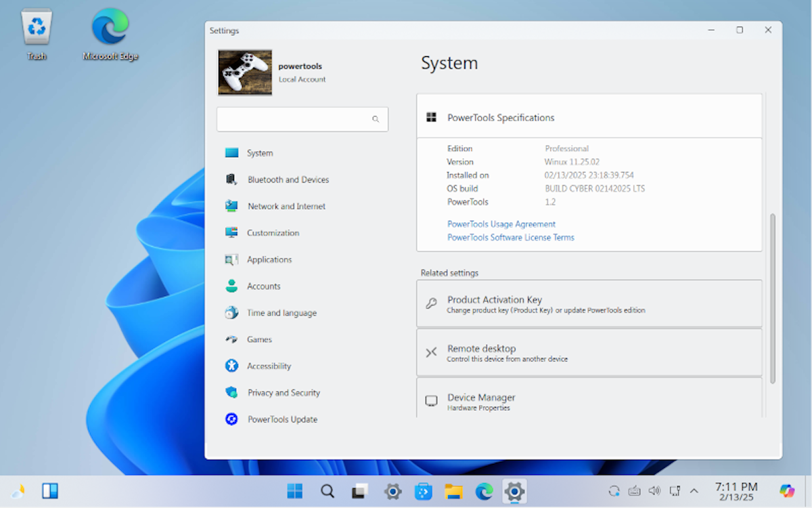Click the search magnifier in Settings search box

click(376, 119)
